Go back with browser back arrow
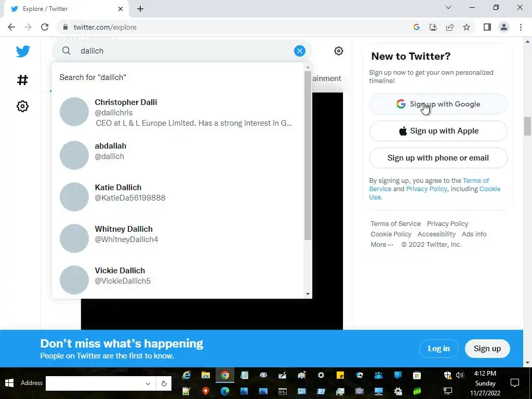This screenshot has width=532, height=399. 11,27
